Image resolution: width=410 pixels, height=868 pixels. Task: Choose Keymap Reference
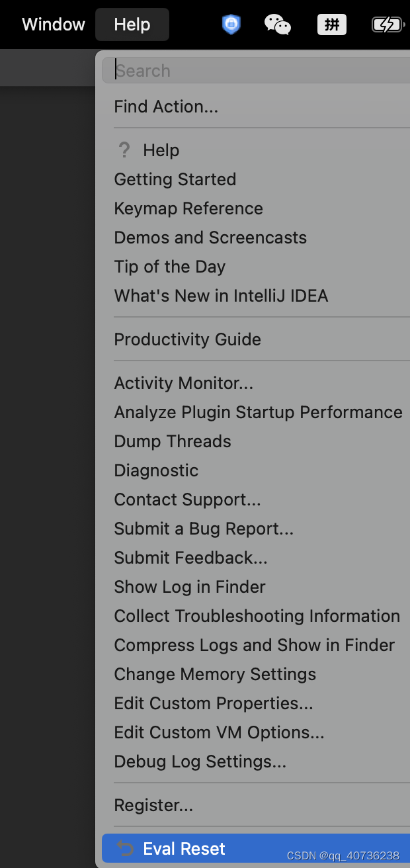pyautogui.click(x=188, y=208)
